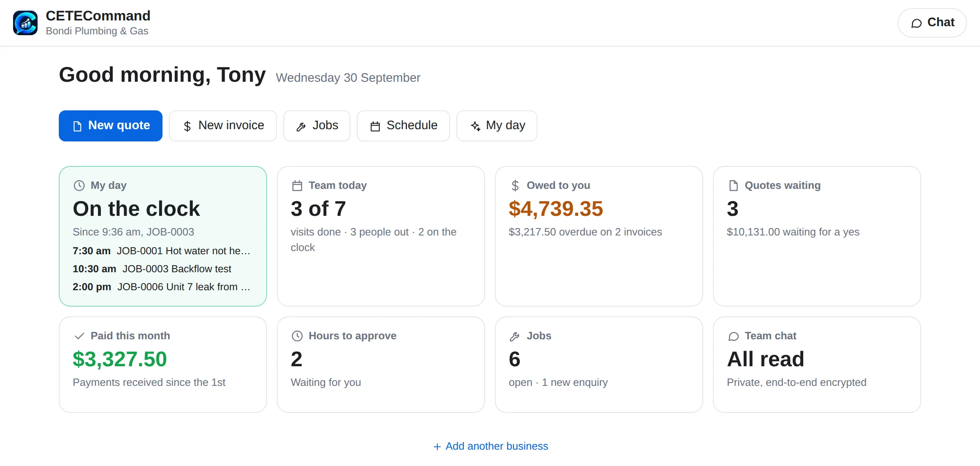The image size is (980, 466).
Task: Click the sparkle icon on My day button
Action: tap(476, 126)
